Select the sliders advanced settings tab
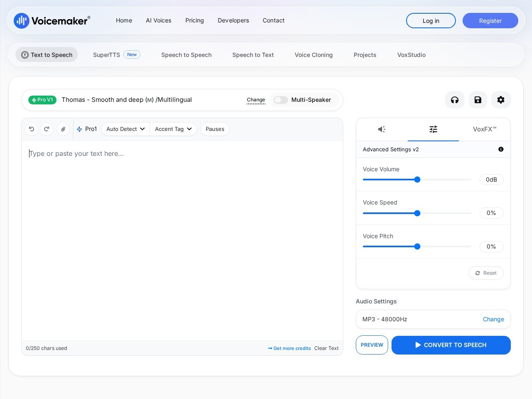 click(x=433, y=129)
